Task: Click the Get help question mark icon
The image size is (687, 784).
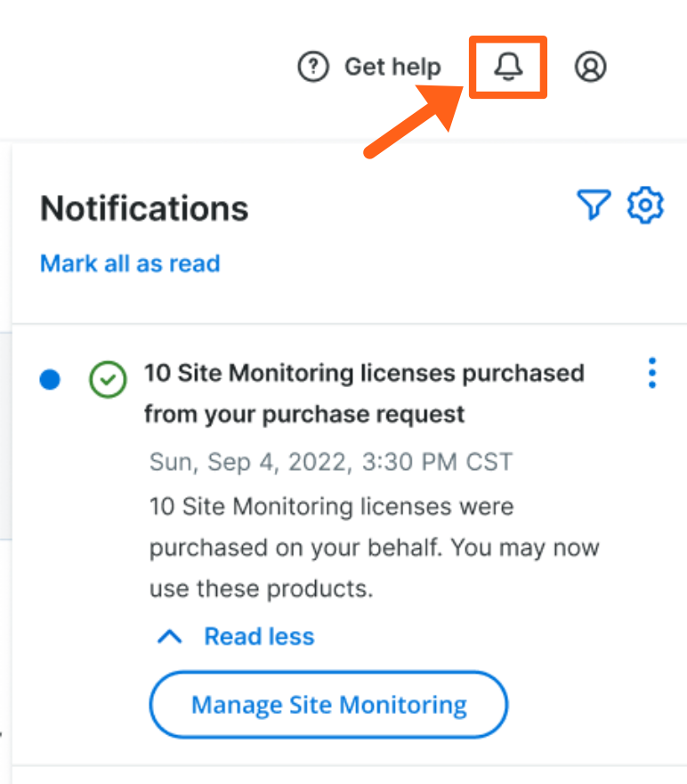Action: click(313, 67)
